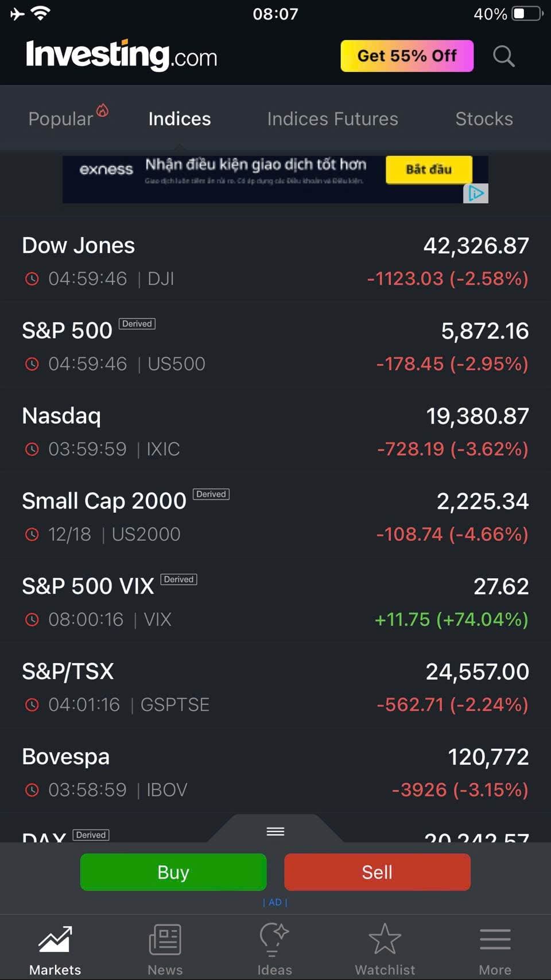Expand the bottom ad drawer handle

tap(275, 831)
